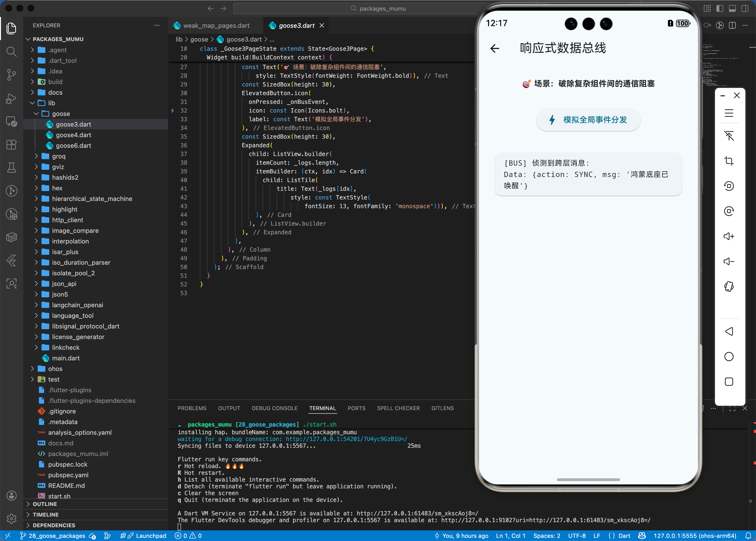This screenshot has width=756, height=541.
Task: Toggle secondary side bar layout icon
Action: coord(745,8)
